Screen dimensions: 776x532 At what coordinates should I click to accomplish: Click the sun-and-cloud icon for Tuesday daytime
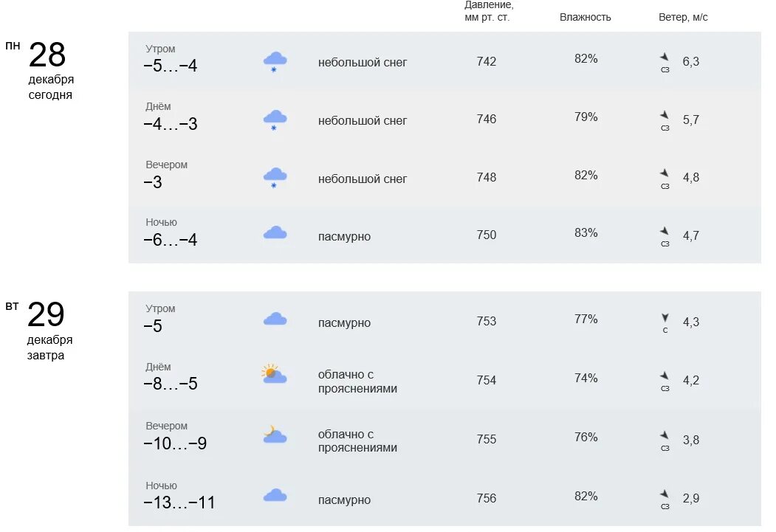(274, 374)
